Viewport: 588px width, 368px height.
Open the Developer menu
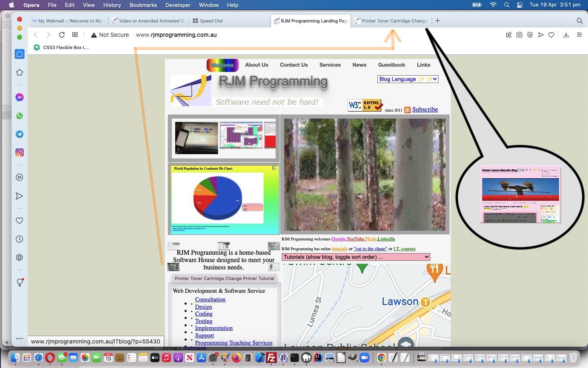[x=178, y=5]
